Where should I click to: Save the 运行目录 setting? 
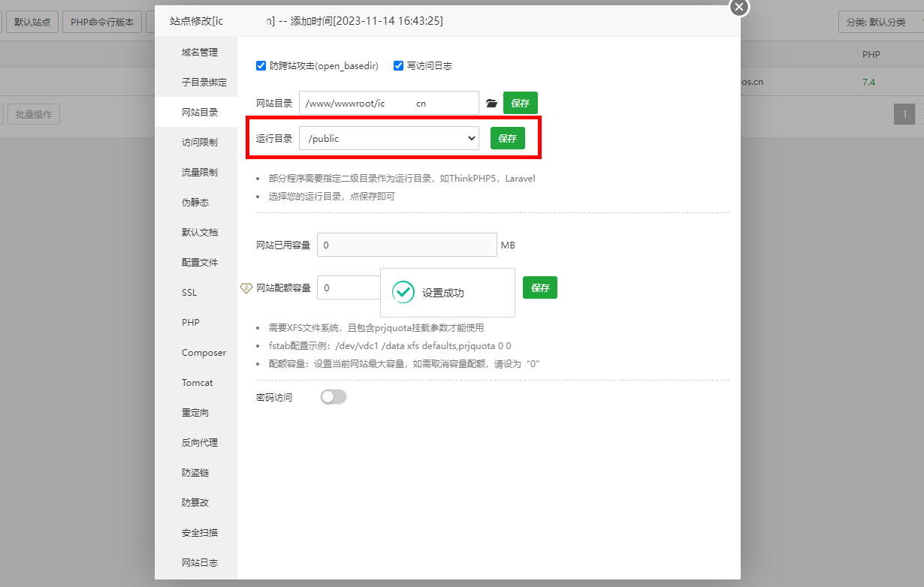pos(507,139)
